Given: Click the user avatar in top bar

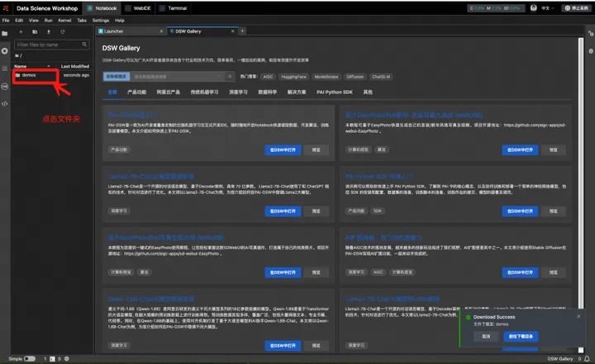Looking at the screenshot, I should point(534,8).
